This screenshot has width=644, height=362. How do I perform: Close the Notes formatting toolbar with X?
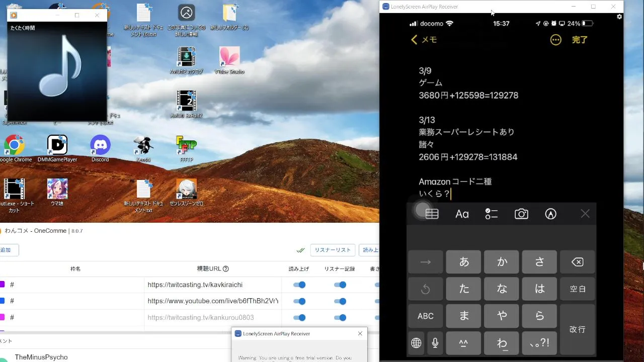(x=585, y=214)
